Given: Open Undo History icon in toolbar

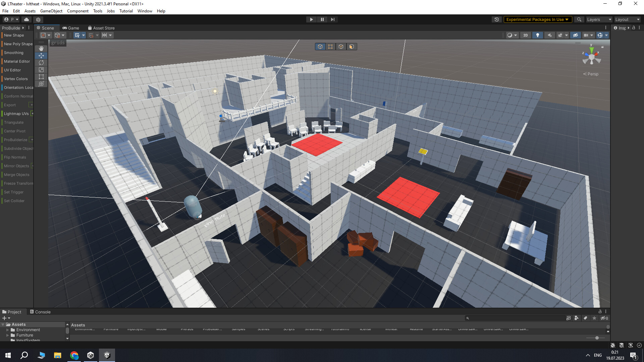Looking at the screenshot, I should (x=497, y=19).
